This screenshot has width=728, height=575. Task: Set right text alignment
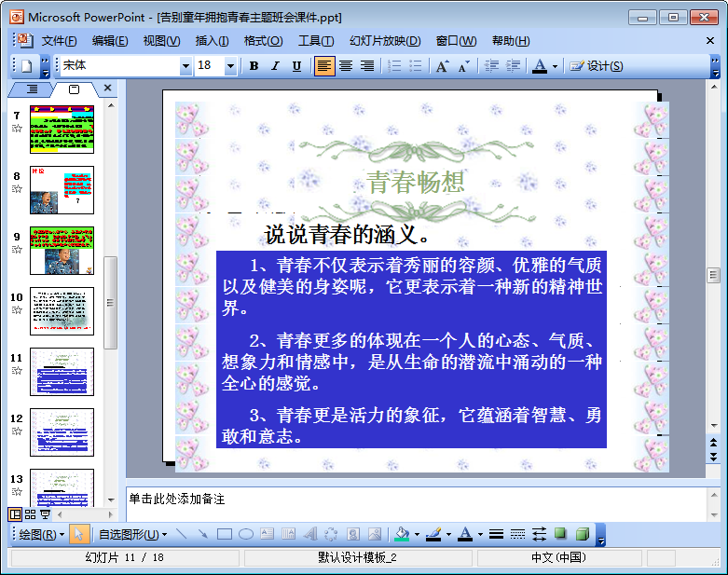click(367, 66)
